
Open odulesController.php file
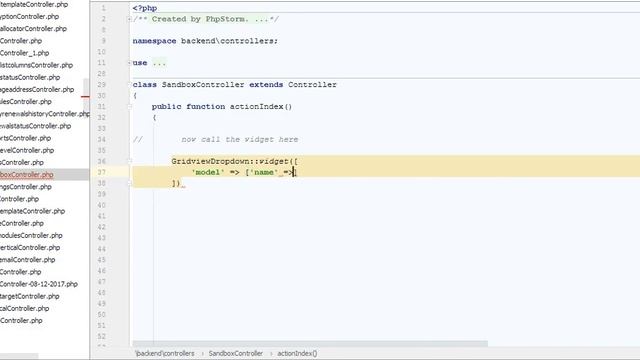click(x=31, y=236)
